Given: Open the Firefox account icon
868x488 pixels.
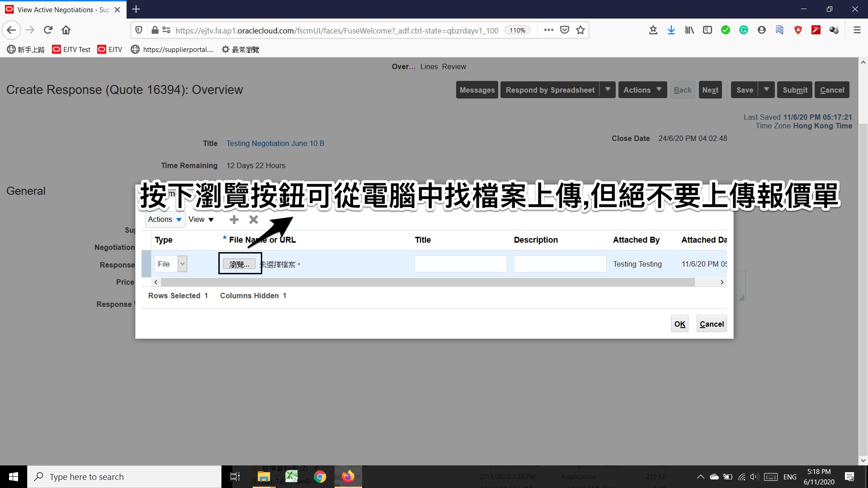Looking at the screenshot, I should [762, 30].
